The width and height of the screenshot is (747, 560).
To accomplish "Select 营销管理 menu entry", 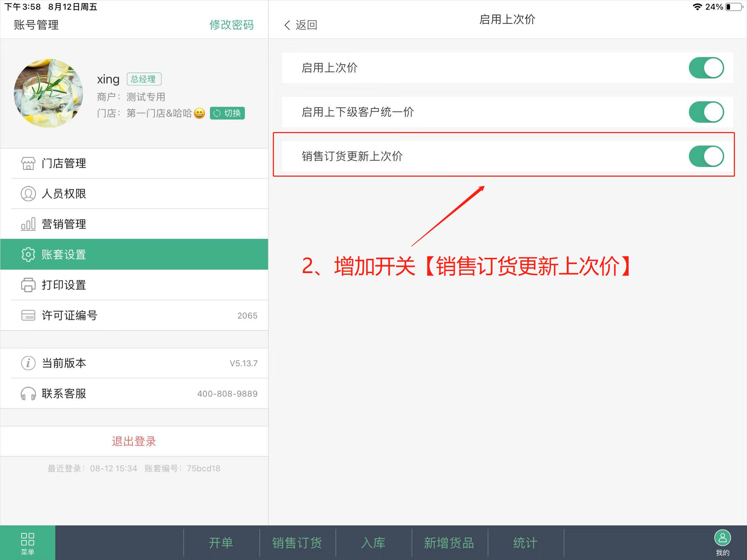I will click(x=134, y=224).
